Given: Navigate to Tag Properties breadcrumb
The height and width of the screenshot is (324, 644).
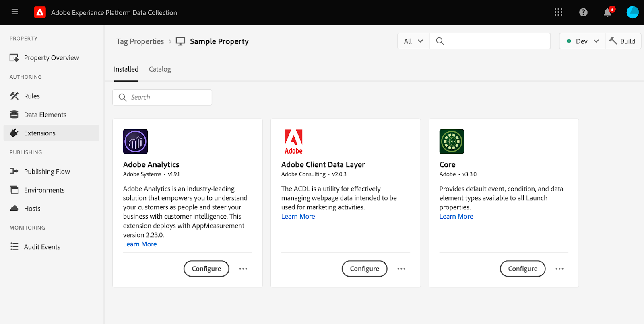Looking at the screenshot, I should (x=140, y=41).
